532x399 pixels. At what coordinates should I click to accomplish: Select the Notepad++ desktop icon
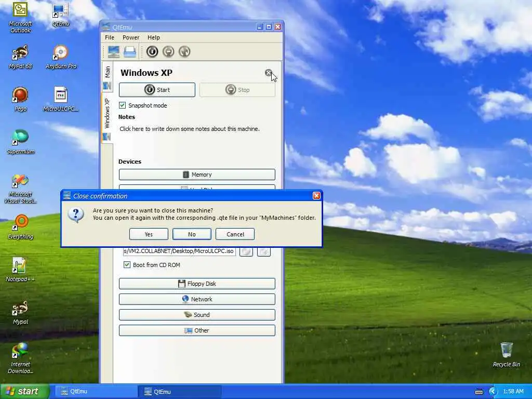tap(20, 270)
